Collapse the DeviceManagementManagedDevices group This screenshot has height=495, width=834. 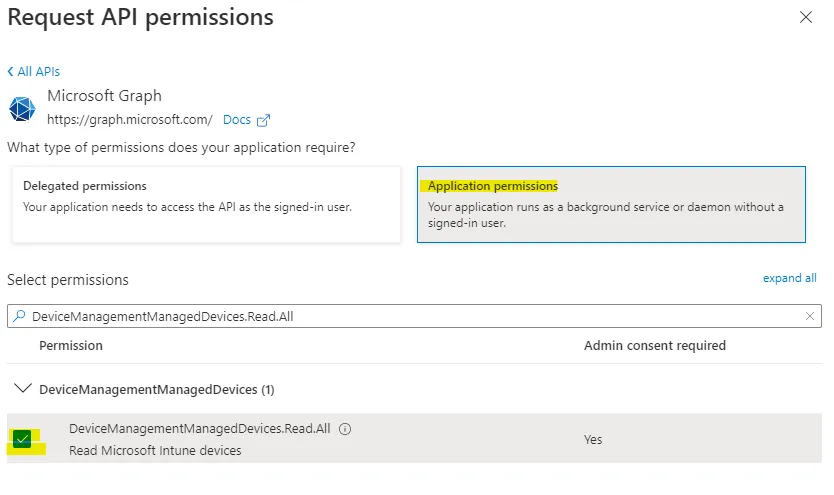pyautogui.click(x=22, y=389)
